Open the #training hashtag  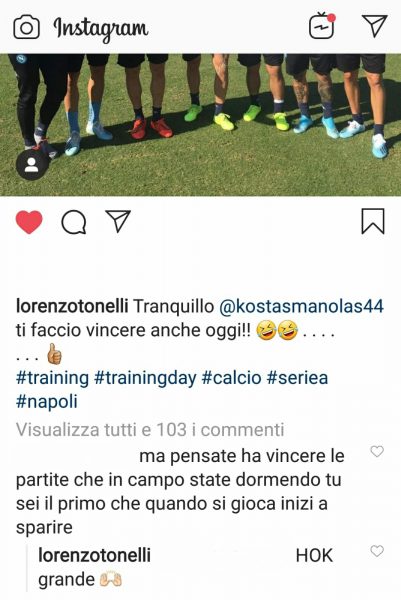pos(52,378)
